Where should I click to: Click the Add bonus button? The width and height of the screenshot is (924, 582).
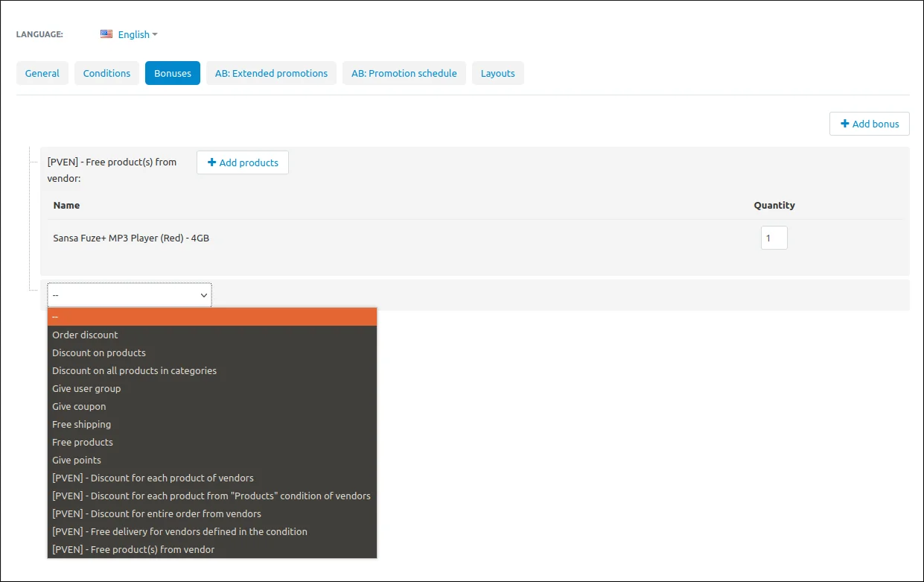coord(870,124)
